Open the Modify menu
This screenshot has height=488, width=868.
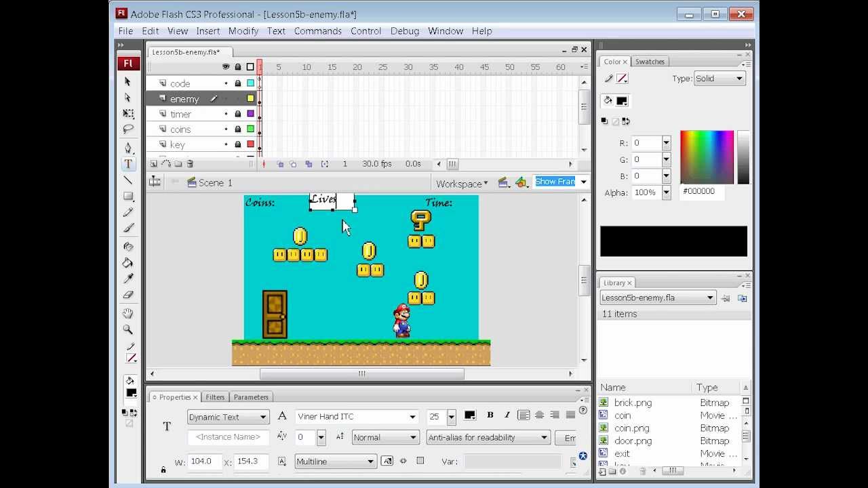point(243,31)
